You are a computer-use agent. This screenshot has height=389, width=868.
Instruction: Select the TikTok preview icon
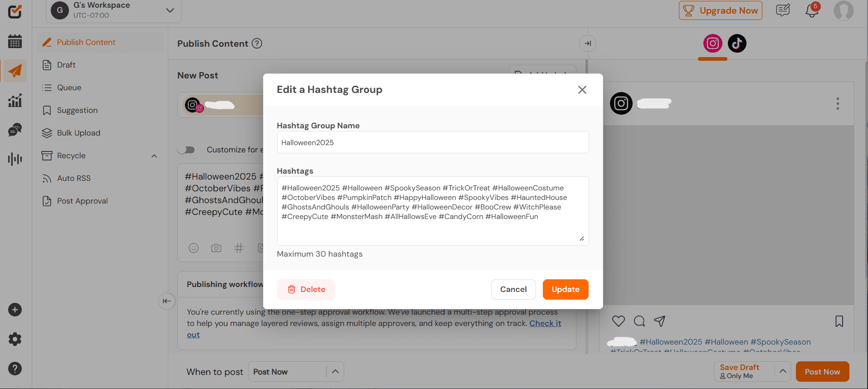pos(737,44)
